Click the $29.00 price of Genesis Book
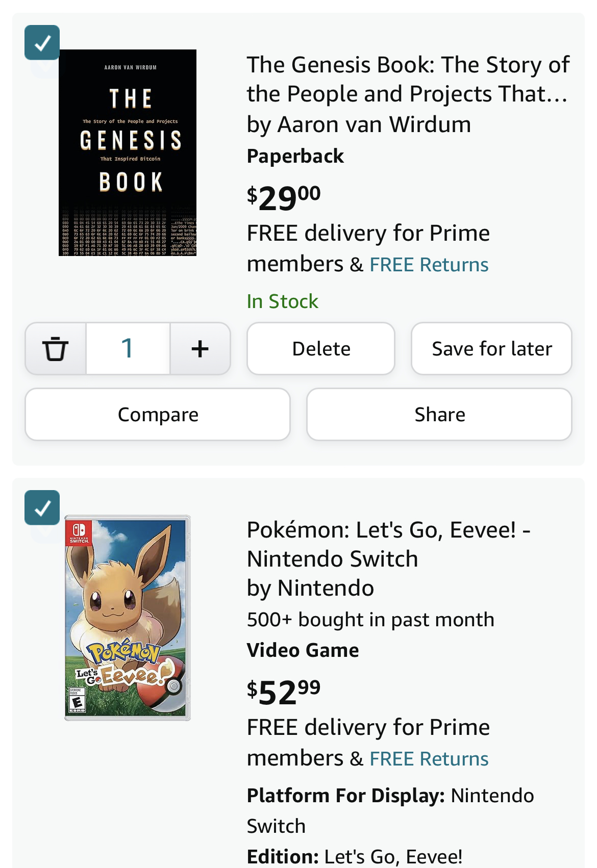 click(284, 197)
